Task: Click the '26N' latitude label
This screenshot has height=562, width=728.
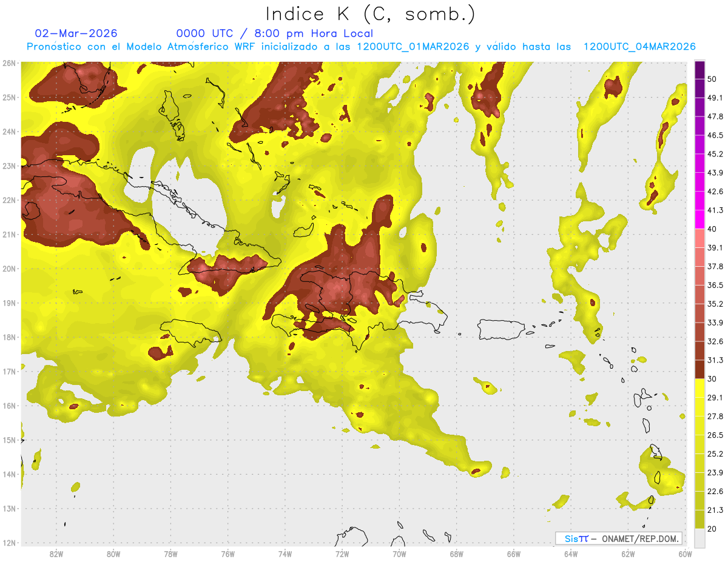Action: pos(9,63)
